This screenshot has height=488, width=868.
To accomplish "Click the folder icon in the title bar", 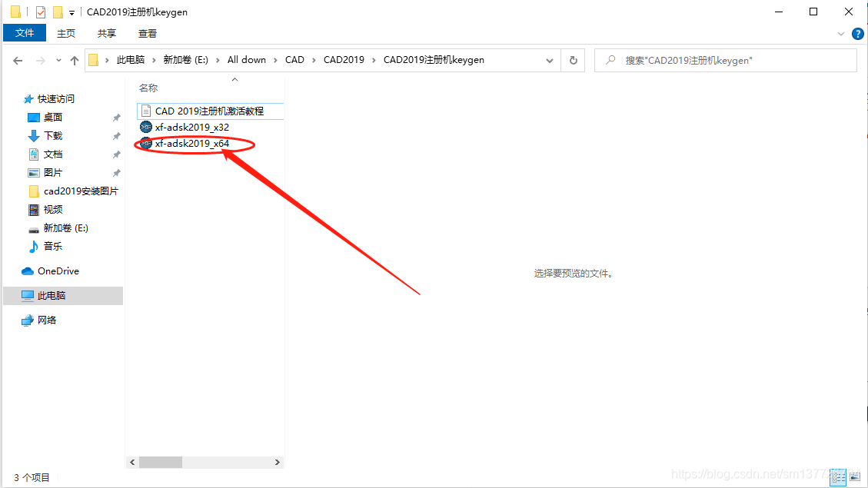I will tap(15, 12).
